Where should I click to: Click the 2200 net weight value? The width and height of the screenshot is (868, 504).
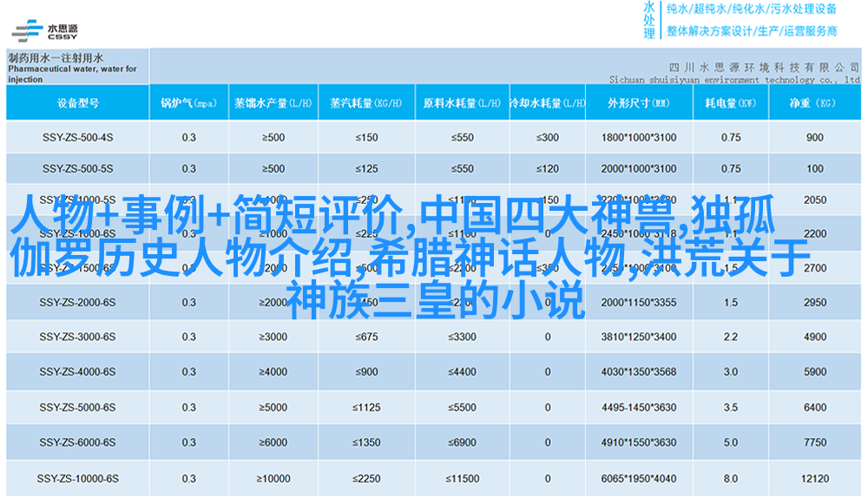point(815,233)
